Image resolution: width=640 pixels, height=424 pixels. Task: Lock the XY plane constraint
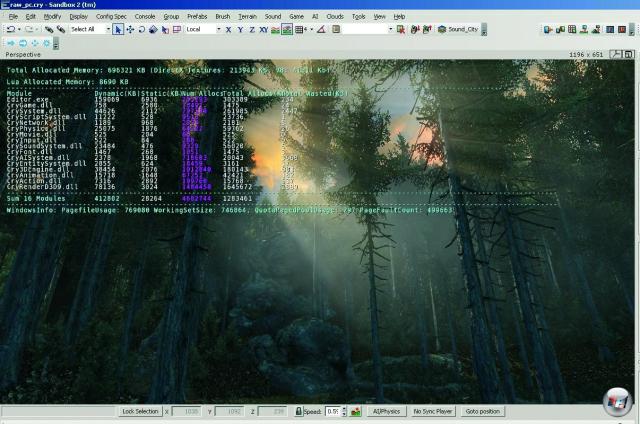pyautogui.click(x=263, y=29)
